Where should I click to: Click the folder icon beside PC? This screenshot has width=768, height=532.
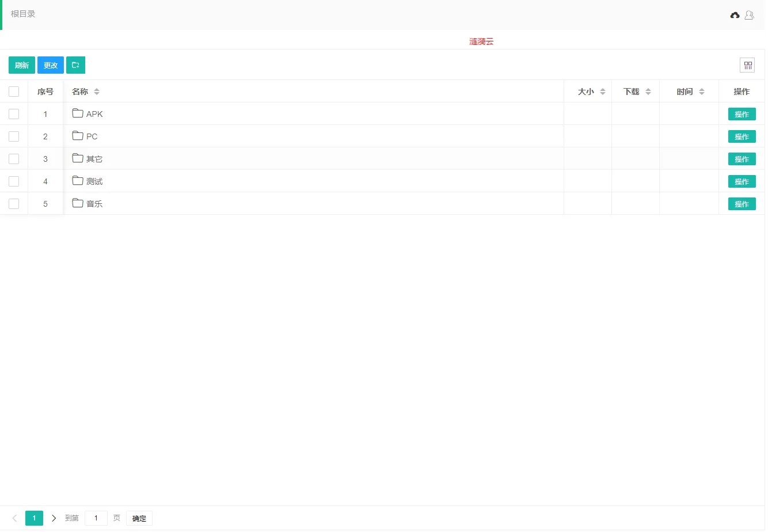click(78, 136)
